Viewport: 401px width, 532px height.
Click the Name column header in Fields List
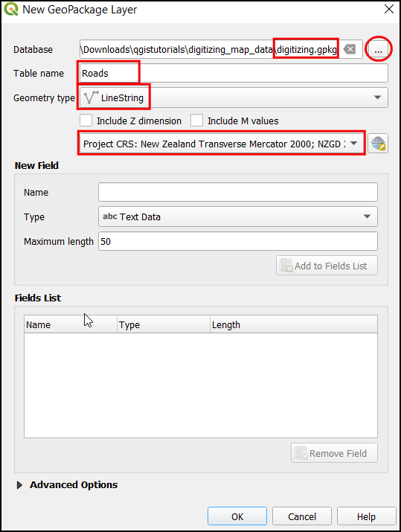pos(71,324)
